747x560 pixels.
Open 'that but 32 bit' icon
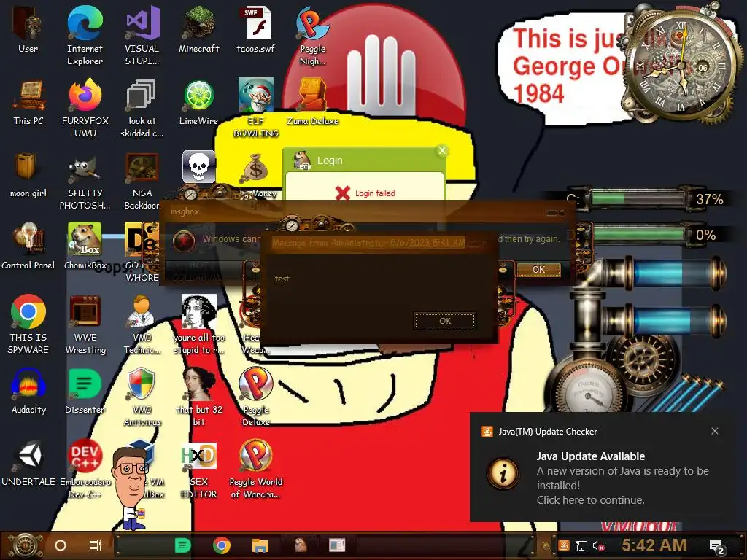click(x=198, y=396)
